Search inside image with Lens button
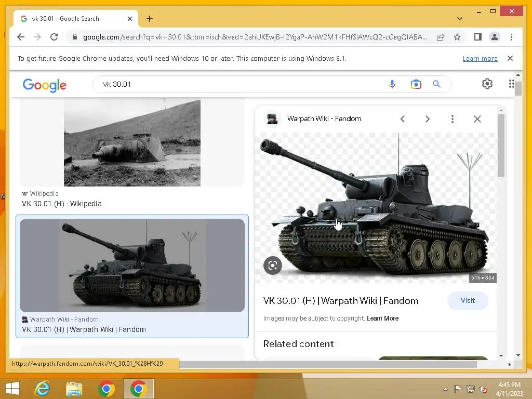The height and width of the screenshot is (399, 532). point(272,265)
